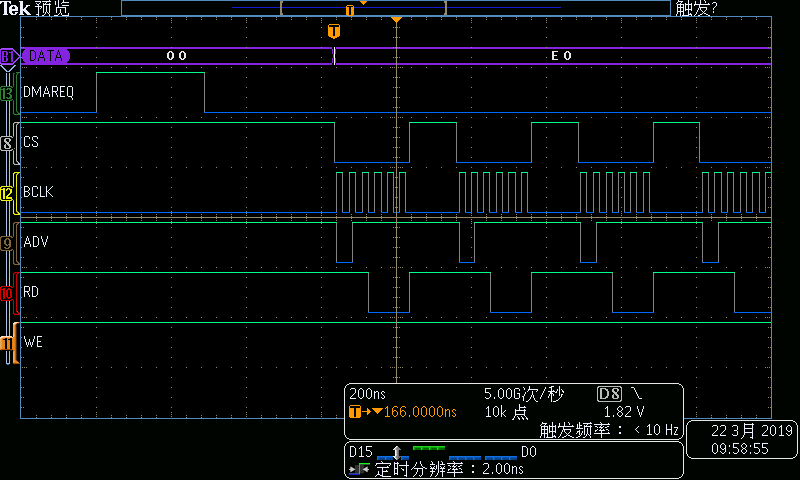Click the decoded bus value 00
Screen dimensions: 800x480
click(x=177, y=56)
